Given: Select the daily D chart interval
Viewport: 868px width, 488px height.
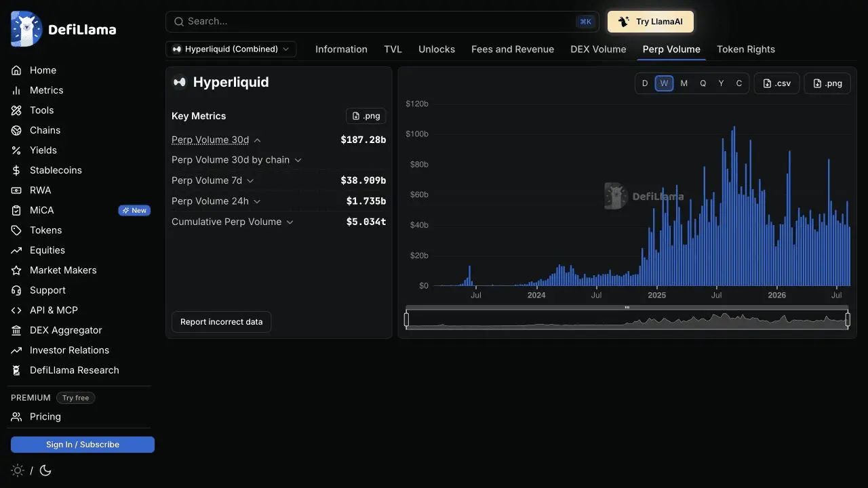Looking at the screenshot, I should click(x=645, y=83).
